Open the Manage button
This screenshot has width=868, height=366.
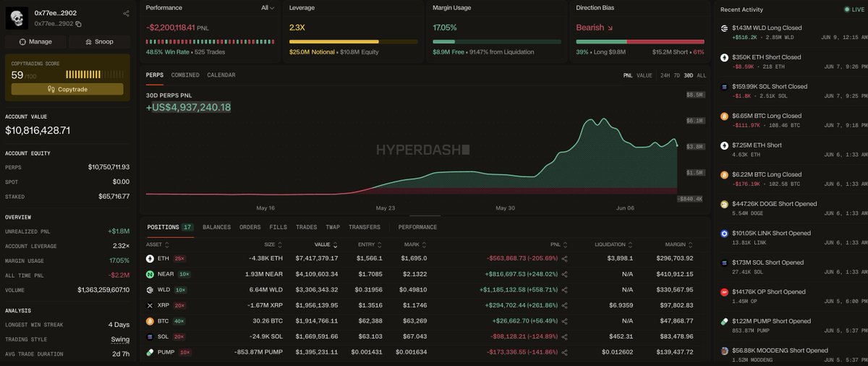click(x=35, y=42)
